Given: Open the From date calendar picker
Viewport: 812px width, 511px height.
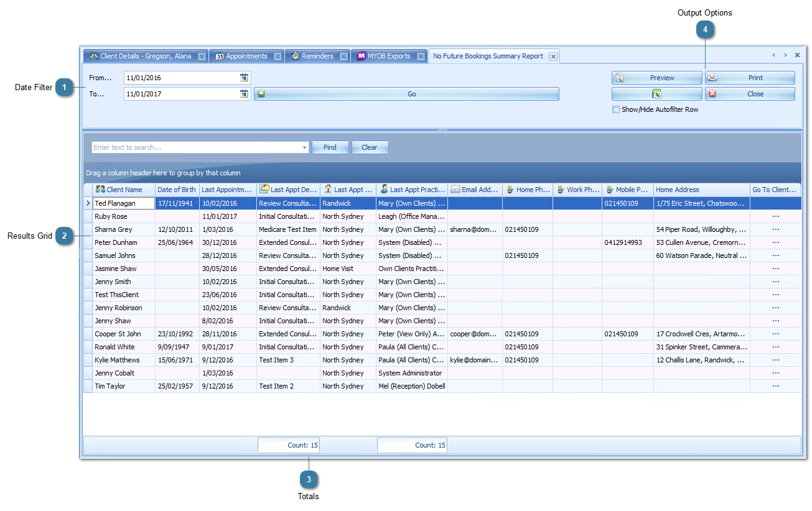Looking at the screenshot, I should [x=244, y=78].
